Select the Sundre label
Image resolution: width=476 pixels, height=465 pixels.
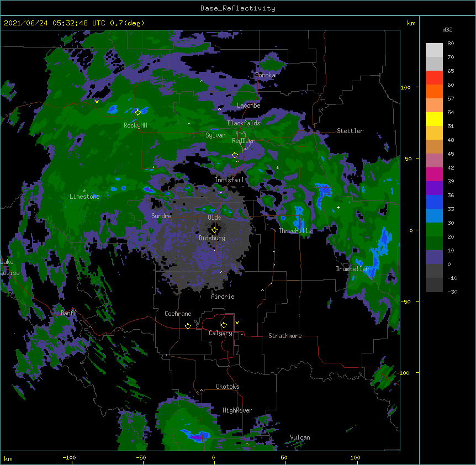click(x=161, y=216)
